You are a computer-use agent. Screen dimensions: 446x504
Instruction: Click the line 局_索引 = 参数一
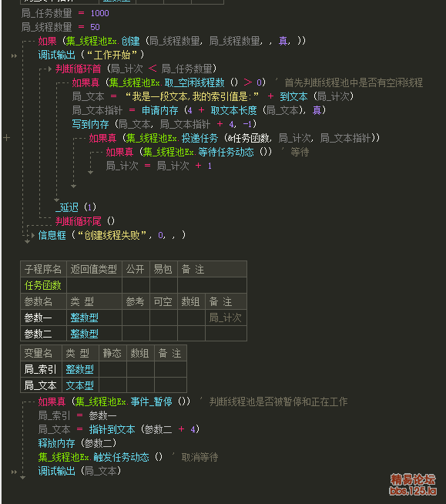pyautogui.click(x=78, y=415)
